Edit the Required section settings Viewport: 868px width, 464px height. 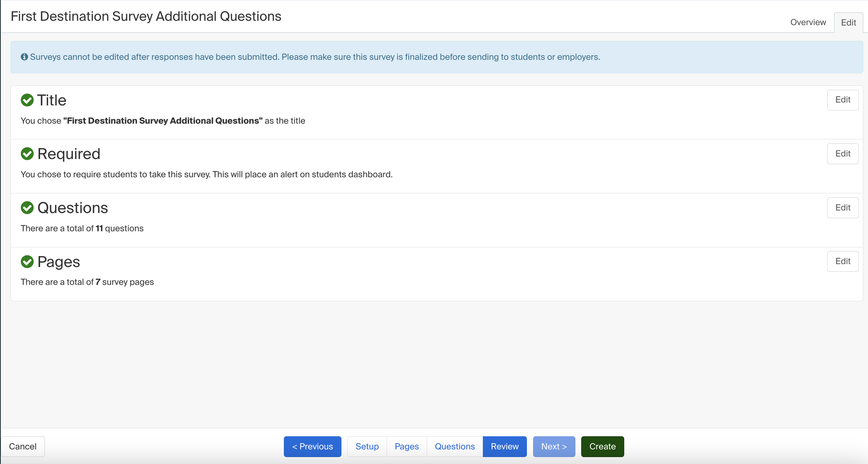coord(842,154)
